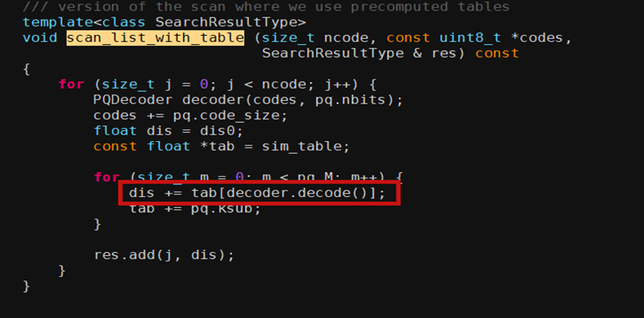Click 'dis += tab[decoder.decode()];' statement
Screen dimensions: 644x318
[257, 193]
